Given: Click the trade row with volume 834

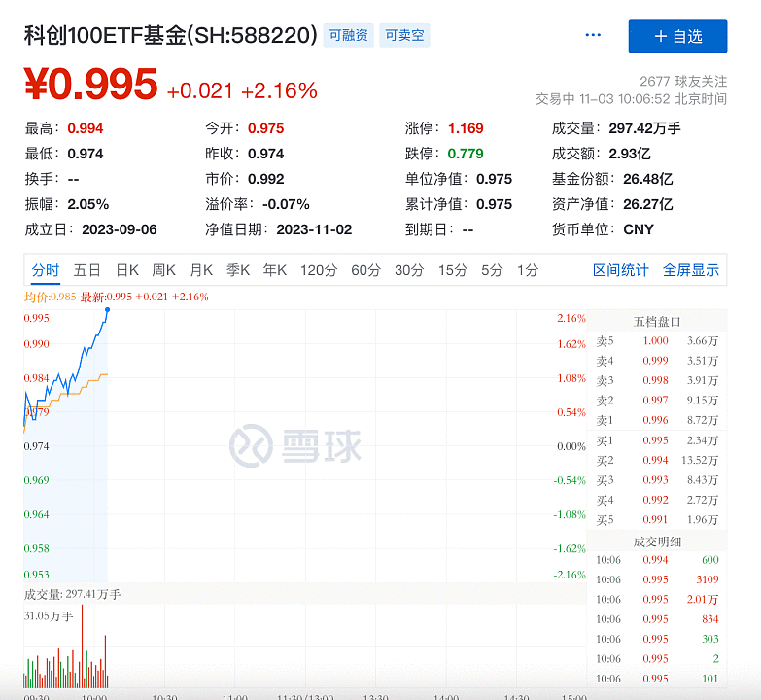Looking at the screenshot, I should [657, 619].
